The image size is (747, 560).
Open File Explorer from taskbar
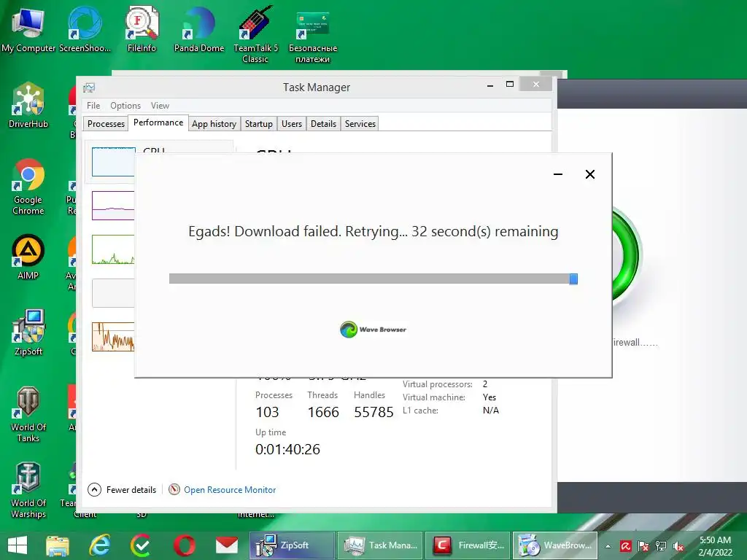tap(58, 545)
